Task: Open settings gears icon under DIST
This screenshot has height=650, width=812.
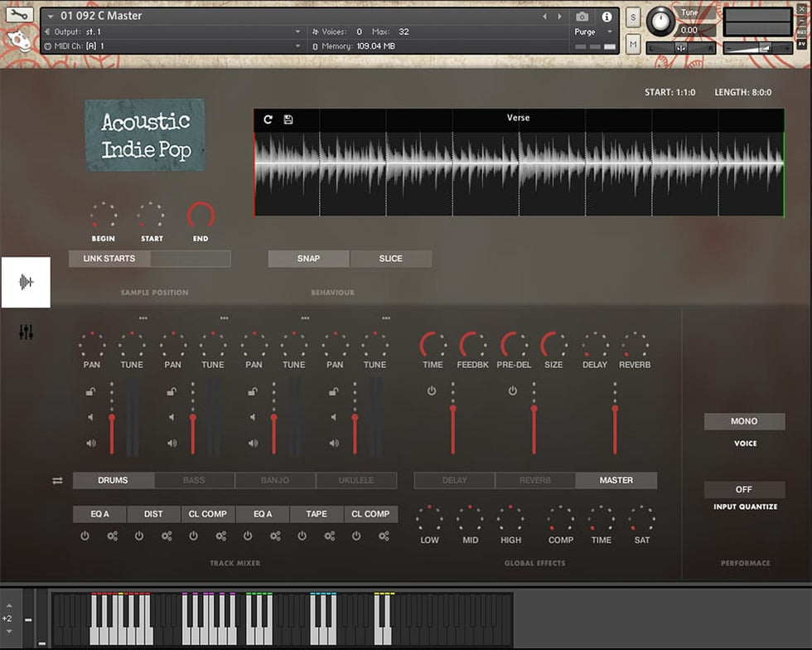Action: 167,536
